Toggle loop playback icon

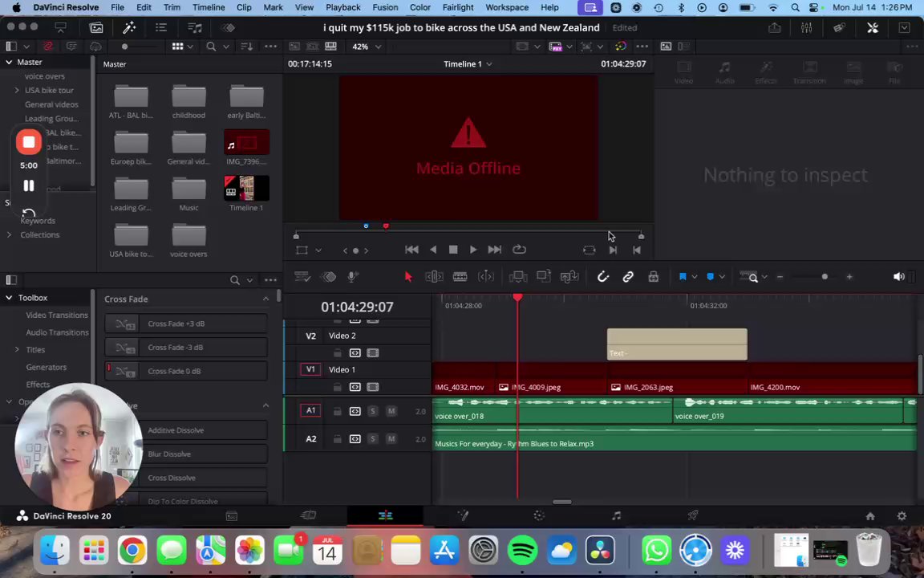pyautogui.click(x=519, y=250)
